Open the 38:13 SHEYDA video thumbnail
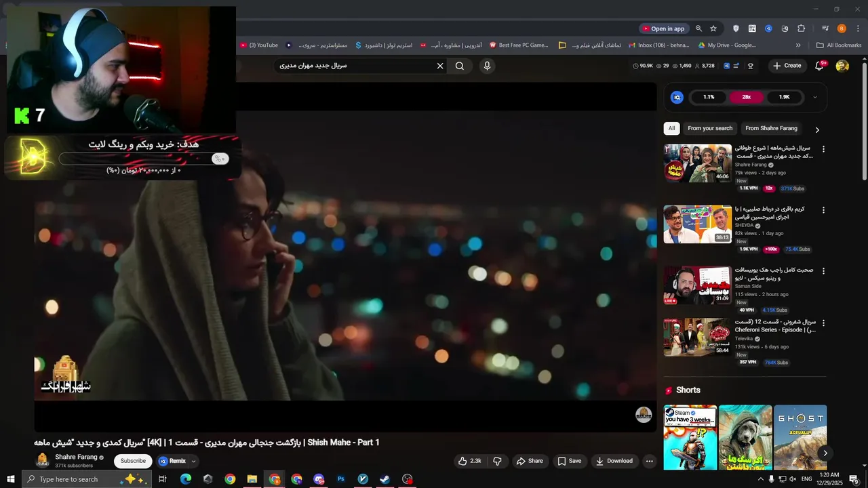 698,224
